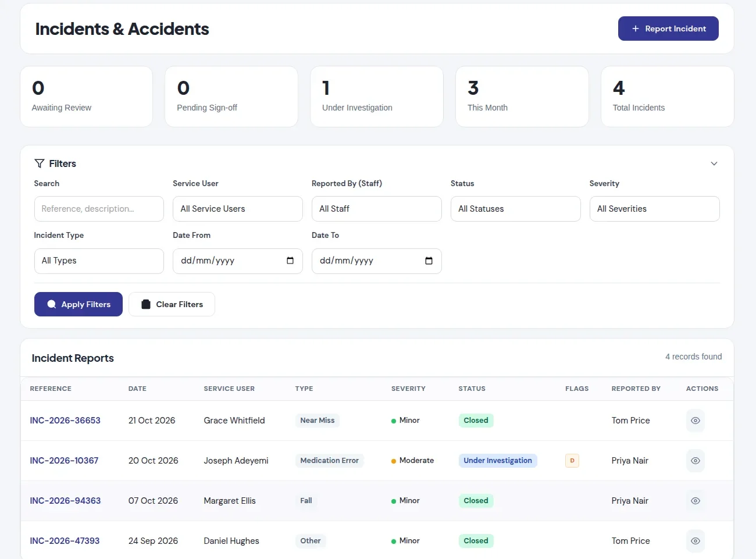Open the All Statuses dropdown
756x559 pixels.
pyautogui.click(x=516, y=209)
